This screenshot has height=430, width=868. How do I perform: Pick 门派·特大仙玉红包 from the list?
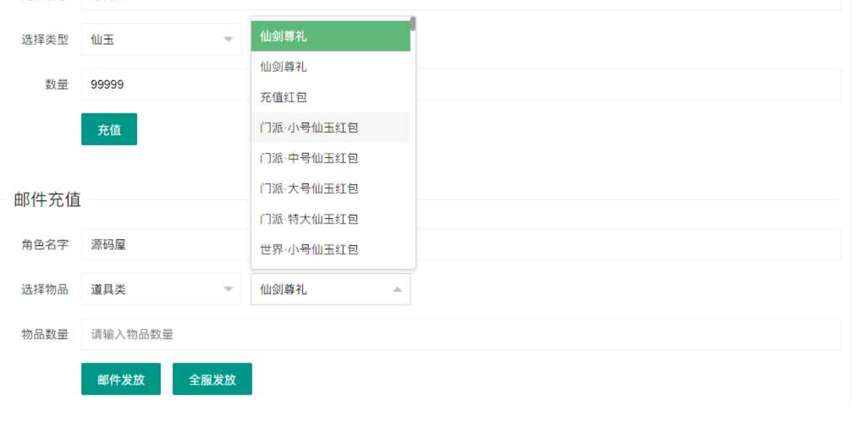coord(331,219)
